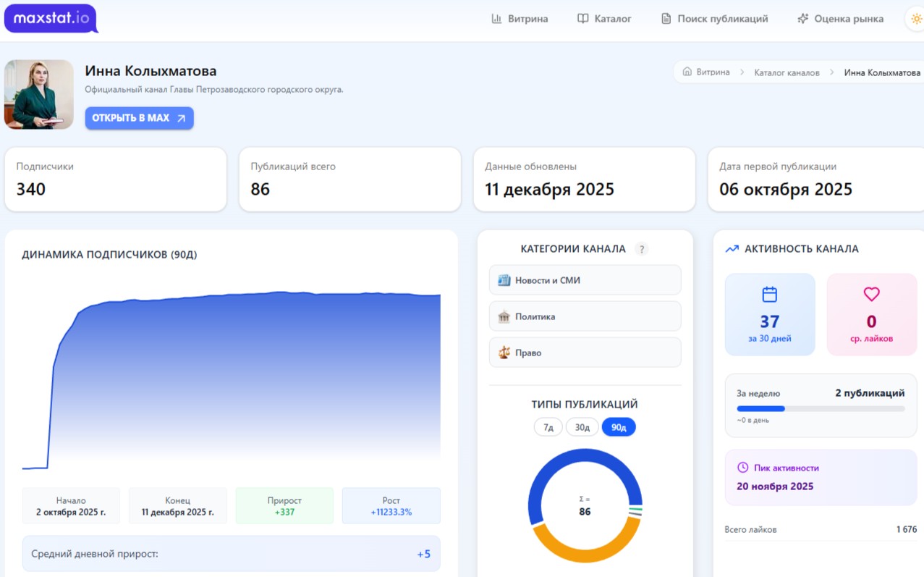Open the Каталог menu item

[x=604, y=19]
